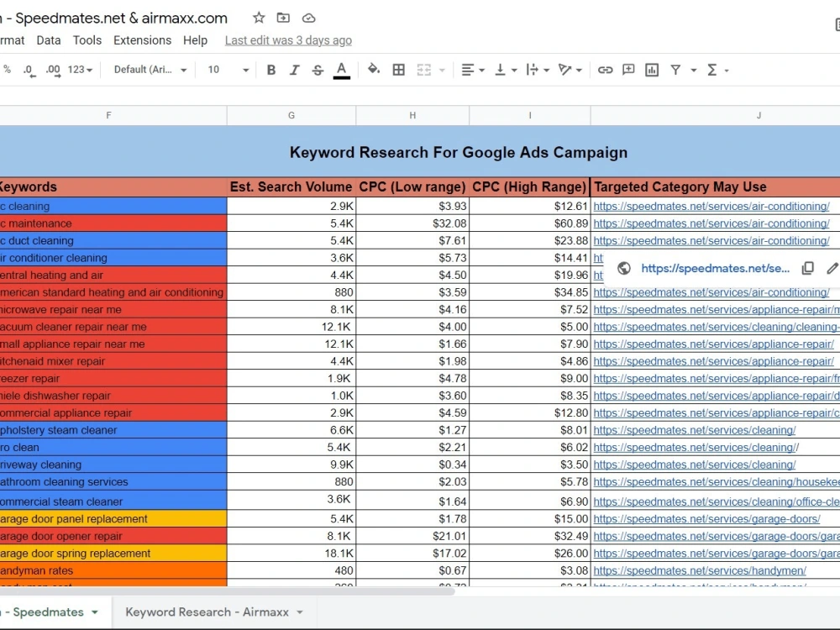The image size is (840, 630).
Task: Create a filter with funnel icon
Action: point(675,70)
